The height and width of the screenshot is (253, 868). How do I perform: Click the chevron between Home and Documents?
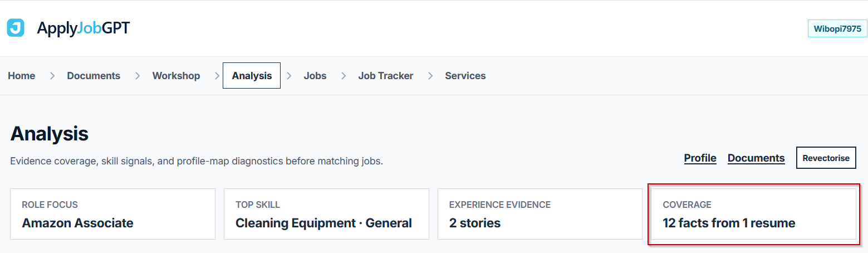pyautogui.click(x=52, y=76)
